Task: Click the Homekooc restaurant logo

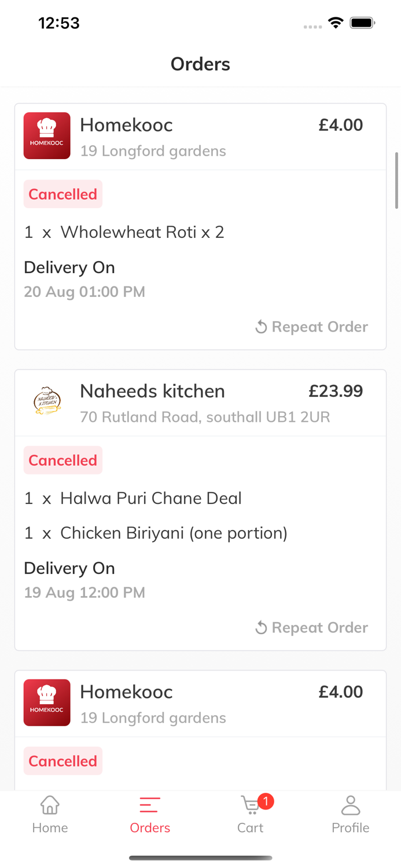Action: pyautogui.click(x=47, y=135)
